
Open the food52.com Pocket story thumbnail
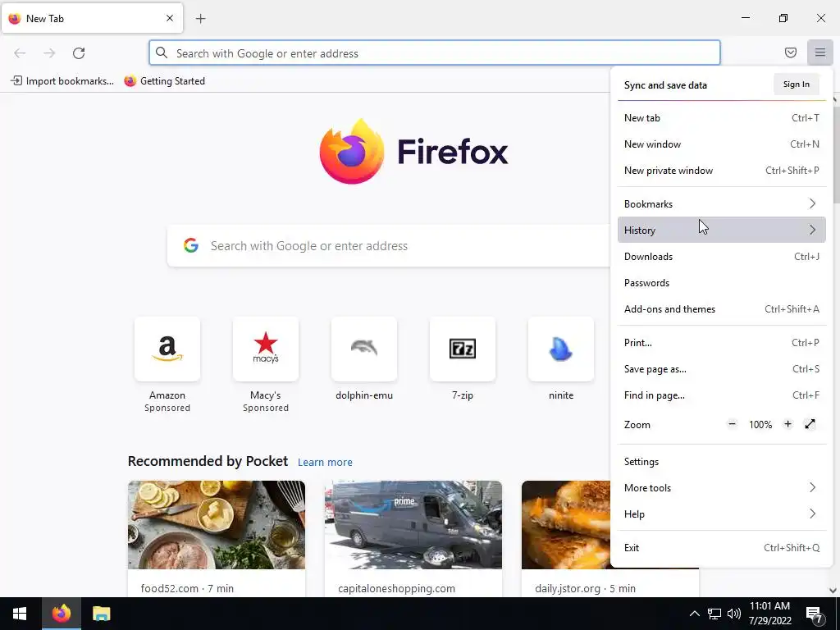click(x=217, y=525)
